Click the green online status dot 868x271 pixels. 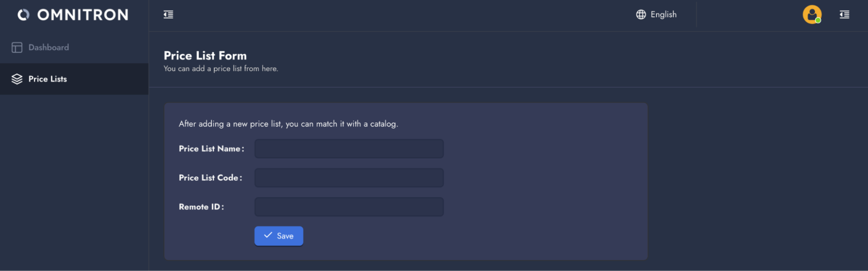coord(818,20)
